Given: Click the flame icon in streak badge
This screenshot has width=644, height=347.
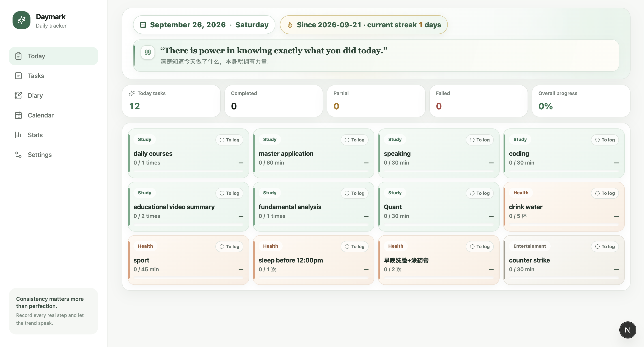Looking at the screenshot, I should 290,25.
